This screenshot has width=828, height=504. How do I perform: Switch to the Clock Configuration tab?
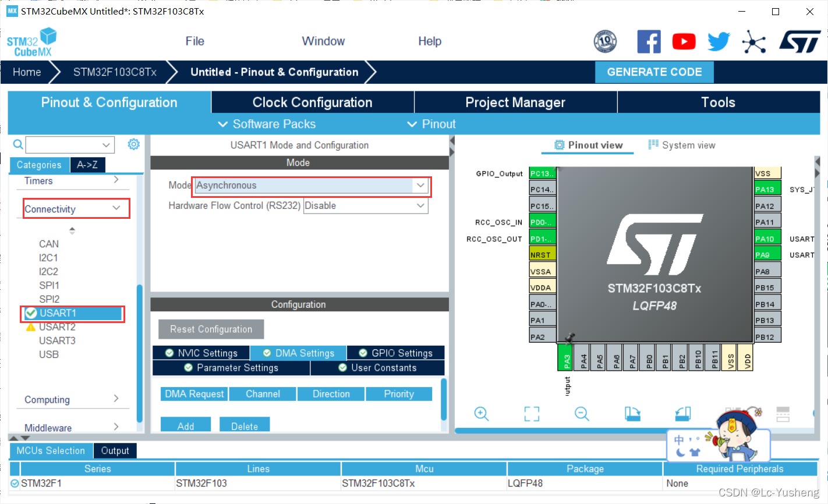[312, 102]
